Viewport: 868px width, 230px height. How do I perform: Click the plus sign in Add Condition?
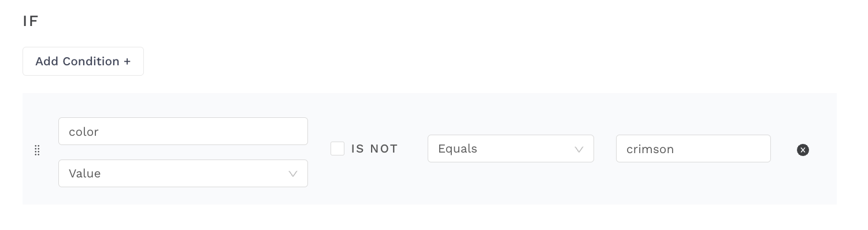127,61
